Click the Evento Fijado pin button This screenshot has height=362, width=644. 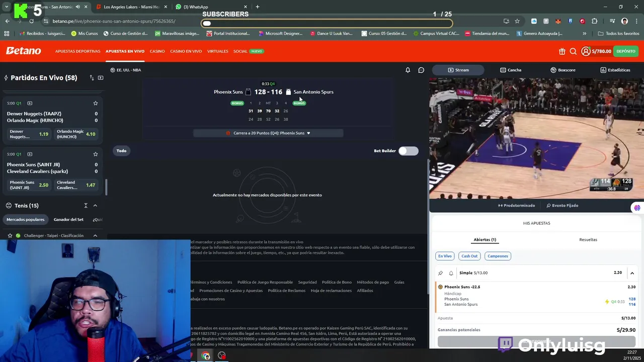click(x=562, y=206)
